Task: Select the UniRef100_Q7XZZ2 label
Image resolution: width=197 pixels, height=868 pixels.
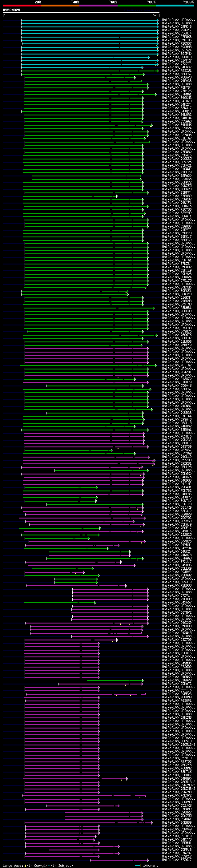Action: tap(177, 64)
